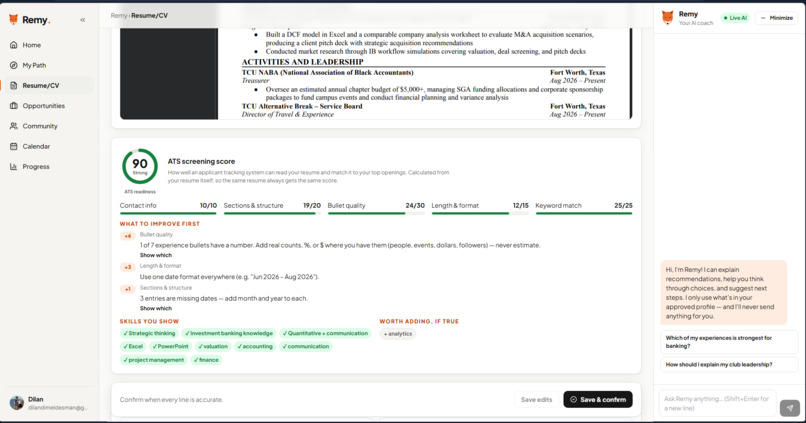Click the ATS score 90 circular gauge

pos(140,167)
